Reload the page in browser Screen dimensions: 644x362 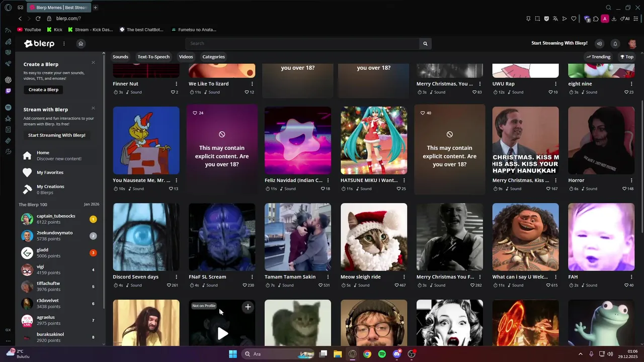(38, 19)
